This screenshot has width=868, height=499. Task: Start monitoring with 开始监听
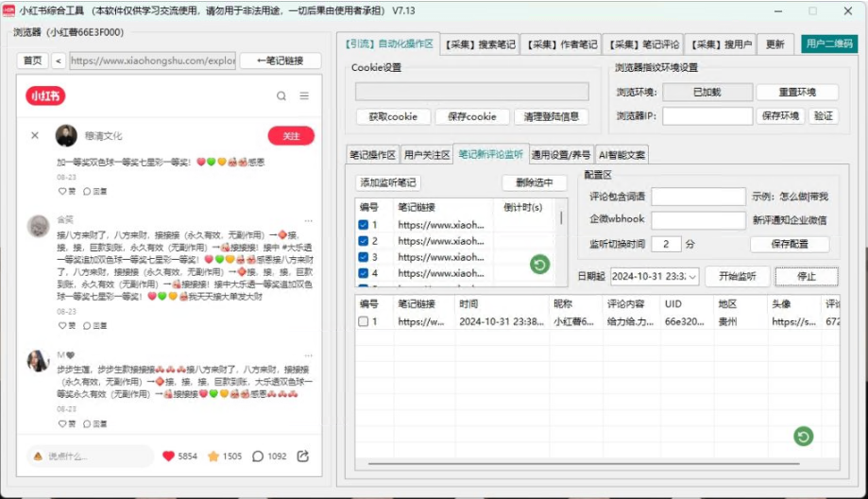[738, 276]
